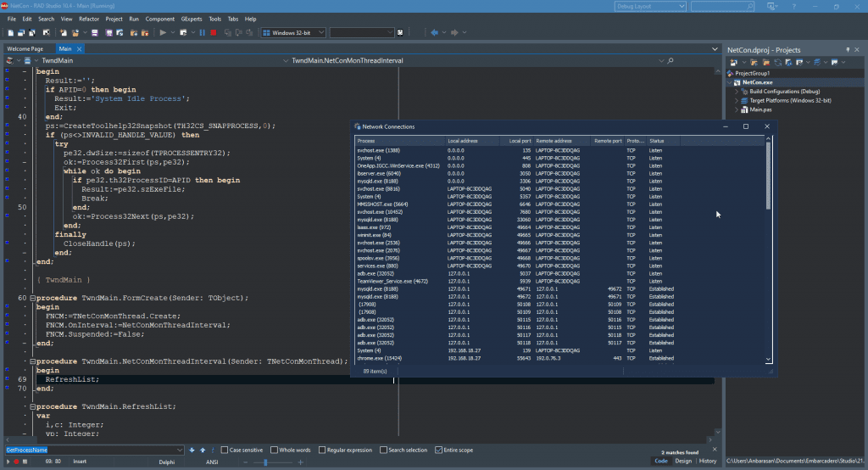The width and height of the screenshot is (868, 470).
Task: Uncheck the Entire scope checkbox
Action: pos(438,450)
